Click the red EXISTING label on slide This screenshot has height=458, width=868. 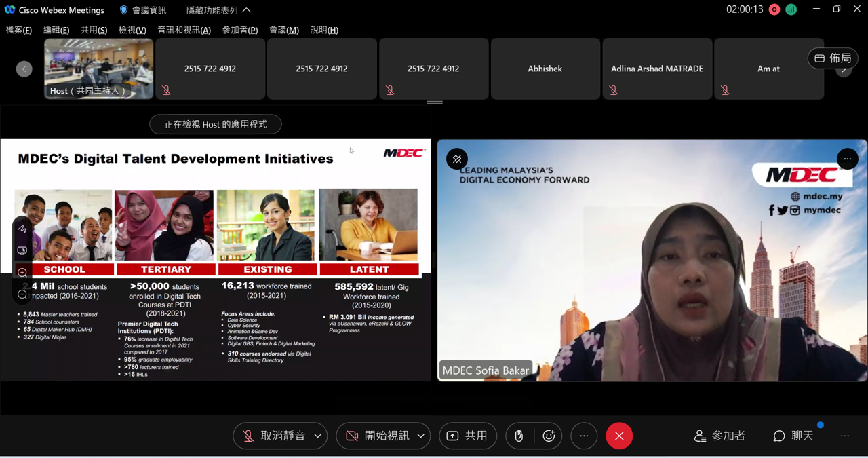point(267,269)
